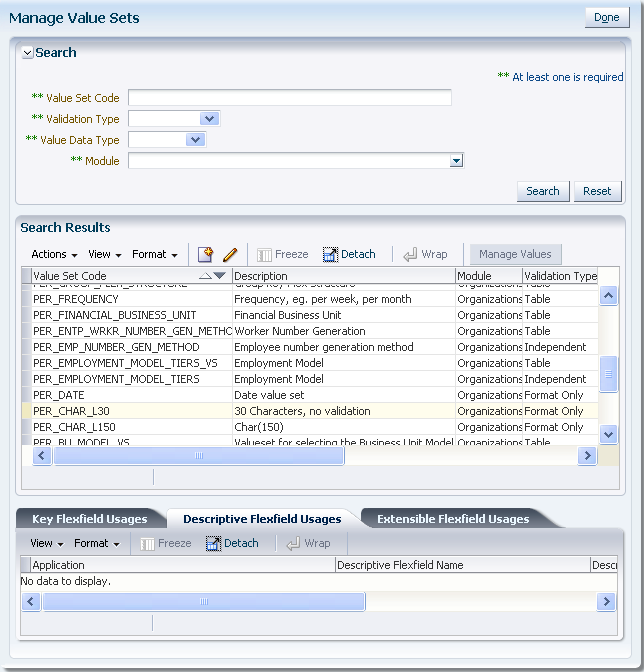Collapse the Search section

coord(27,53)
